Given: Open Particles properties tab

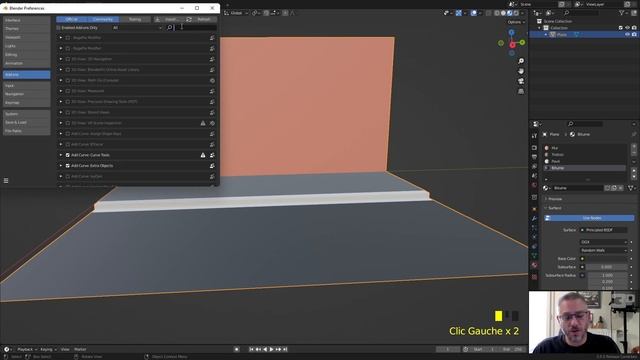Looking at the screenshot, I should coord(534,228).
